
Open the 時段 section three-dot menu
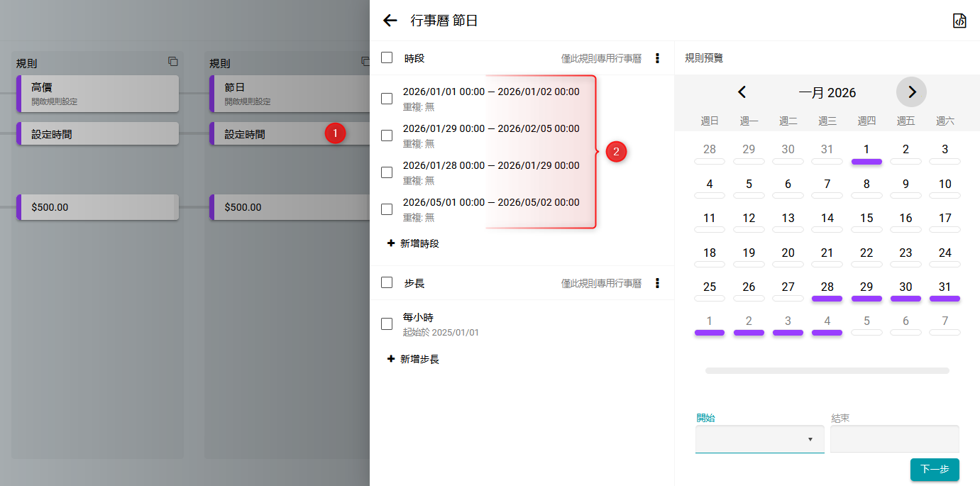(x=657, y=58)
